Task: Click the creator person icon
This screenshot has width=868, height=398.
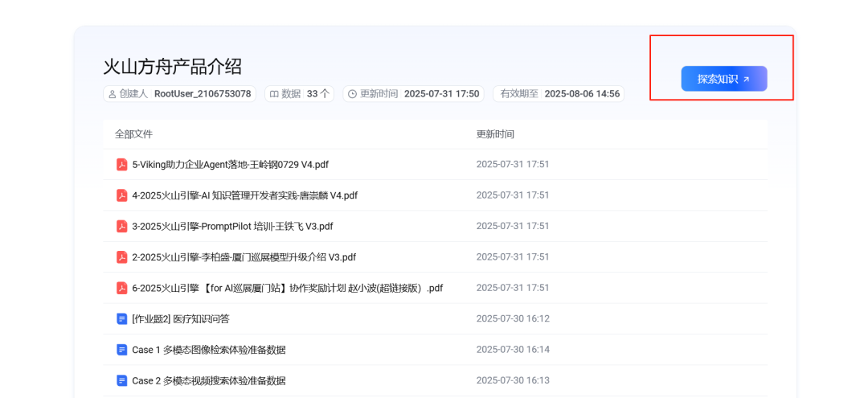Action: pos(113,94)
